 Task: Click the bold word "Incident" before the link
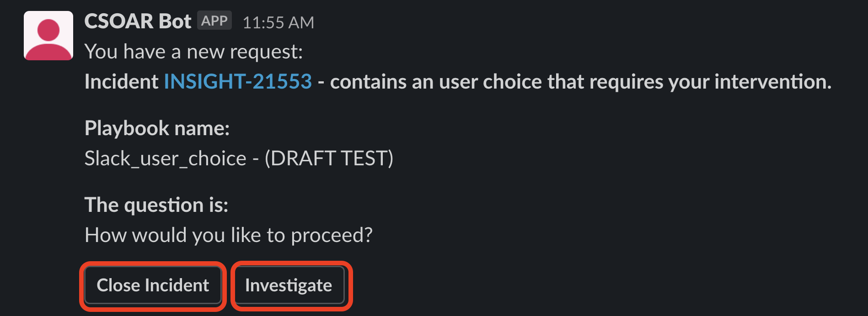tap(121, 82)
